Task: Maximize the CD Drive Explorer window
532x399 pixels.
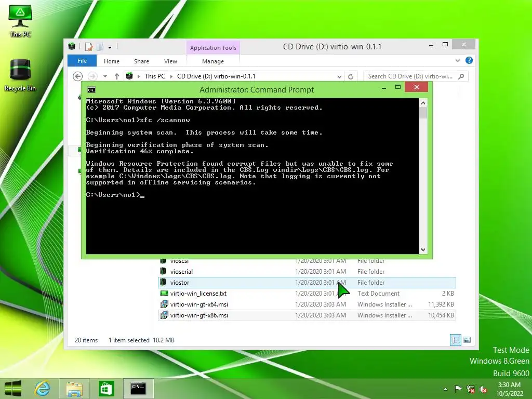Action: point(445,45)
